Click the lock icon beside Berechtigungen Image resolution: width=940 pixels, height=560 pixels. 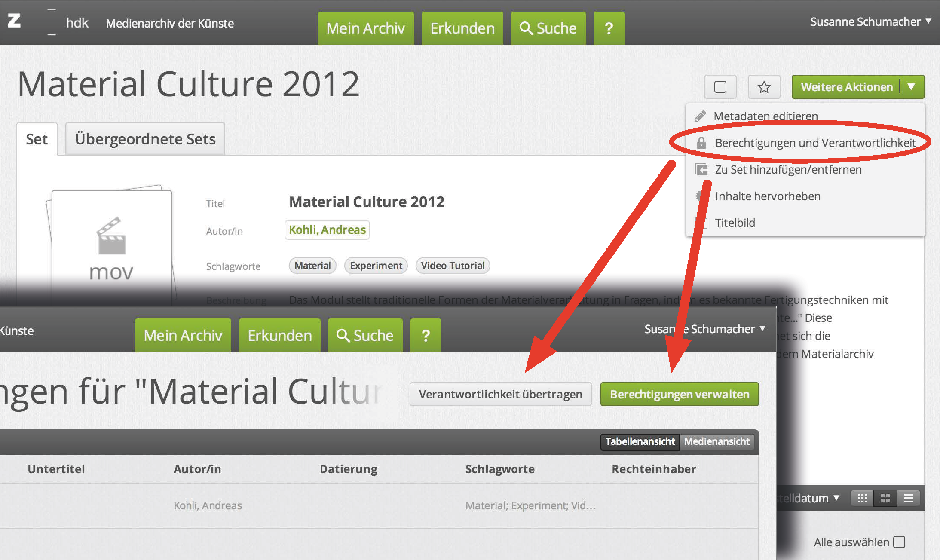point(701,143)
